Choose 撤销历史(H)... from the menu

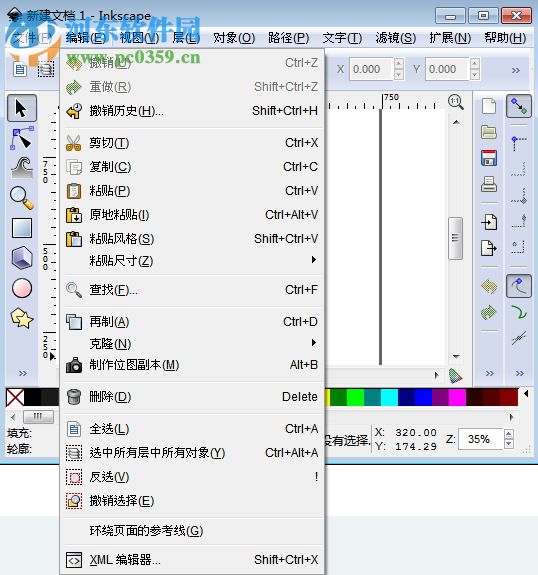click(192, 111)
